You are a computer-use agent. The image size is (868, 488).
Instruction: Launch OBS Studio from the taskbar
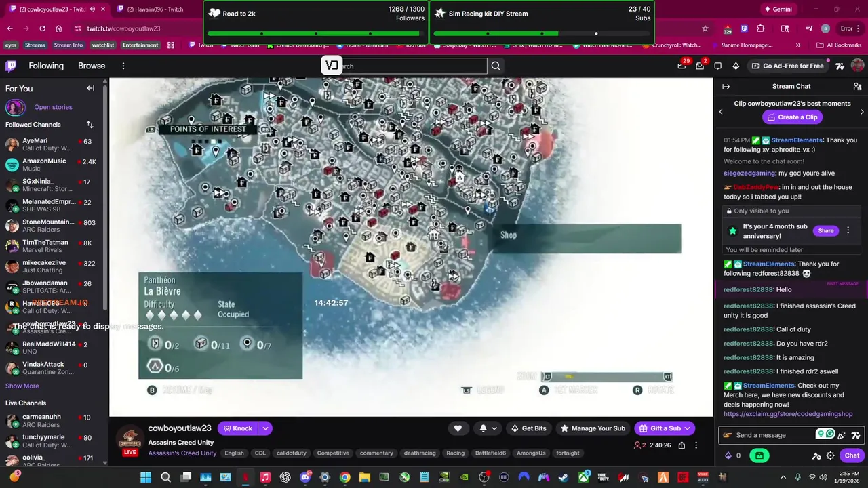tap(484, 477)
